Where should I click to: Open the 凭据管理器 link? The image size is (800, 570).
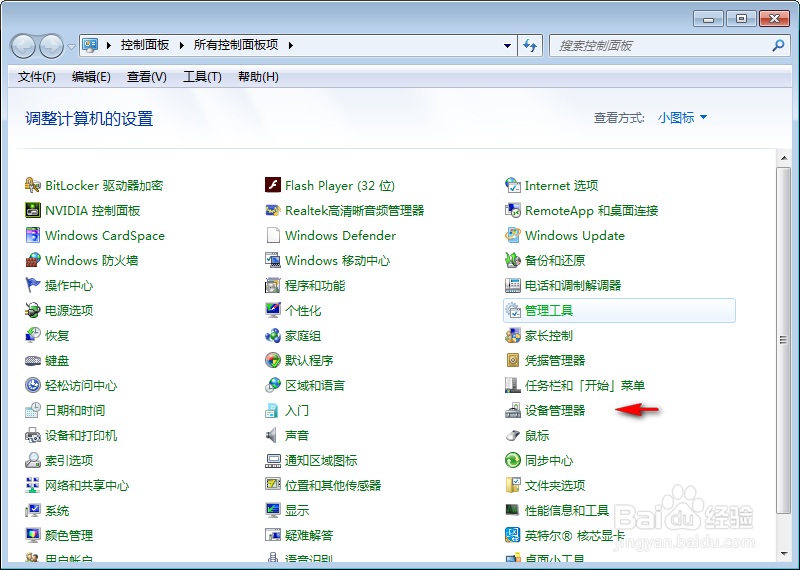coord(555,360)
